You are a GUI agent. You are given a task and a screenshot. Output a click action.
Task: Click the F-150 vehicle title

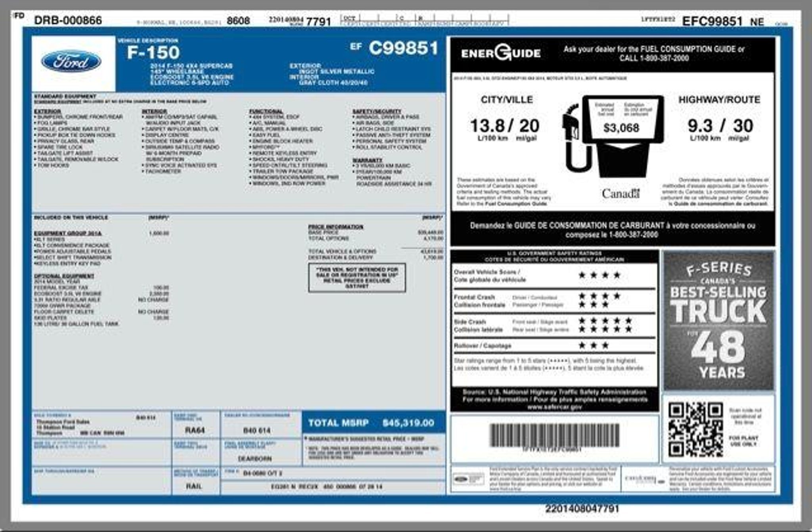tap(153, 53)
